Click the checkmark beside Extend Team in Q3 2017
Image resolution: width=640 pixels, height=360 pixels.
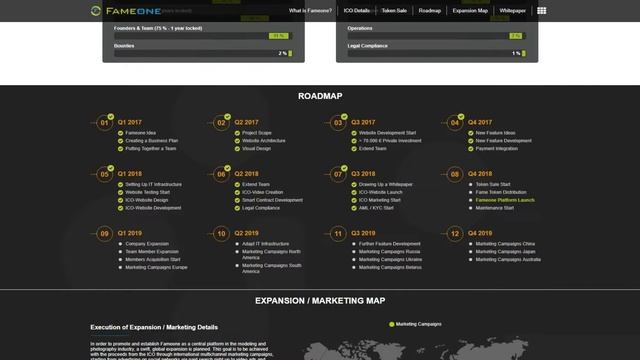coord(354,149)
